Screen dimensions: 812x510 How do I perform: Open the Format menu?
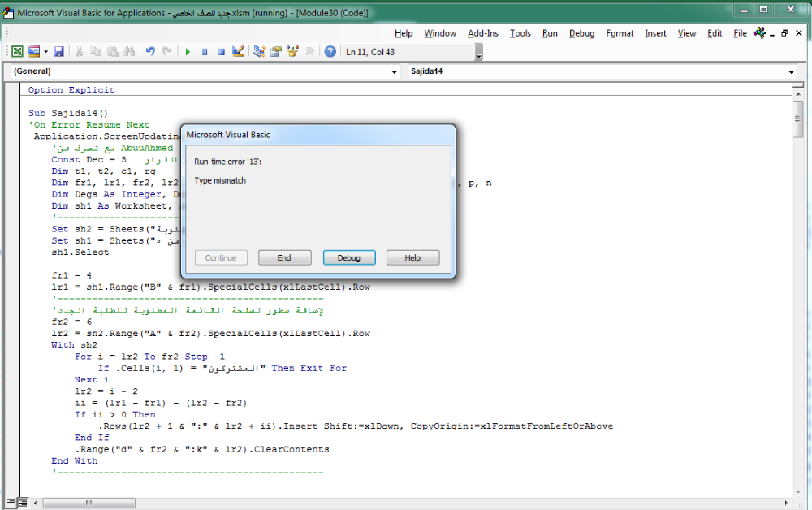point(620,33)
